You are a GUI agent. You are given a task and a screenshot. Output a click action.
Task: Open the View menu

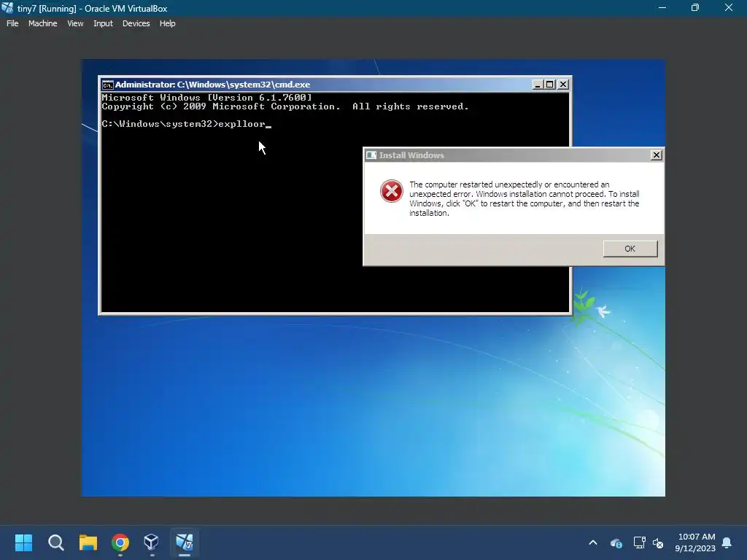coord(75,23)
